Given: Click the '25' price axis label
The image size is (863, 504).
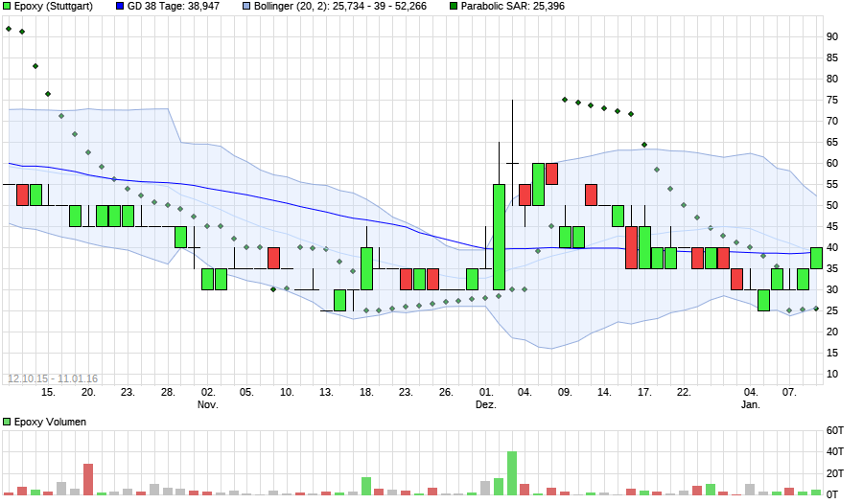Looking at the screenshot, I should (832, 310).
